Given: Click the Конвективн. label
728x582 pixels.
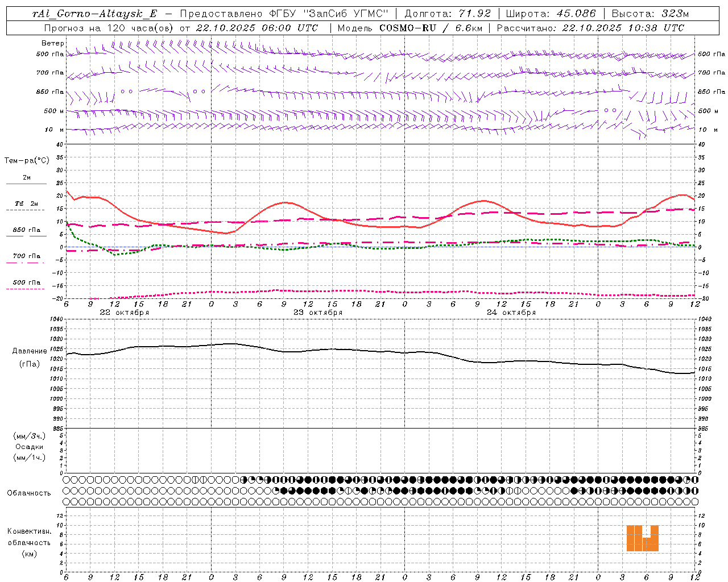Looking at the screenshot, I should tap(30, 531).
